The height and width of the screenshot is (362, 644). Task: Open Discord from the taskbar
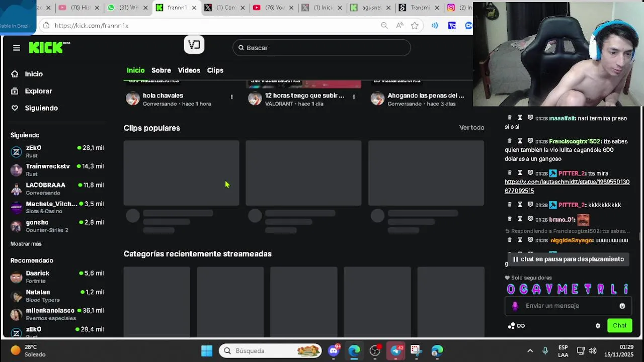click(334, 350)
